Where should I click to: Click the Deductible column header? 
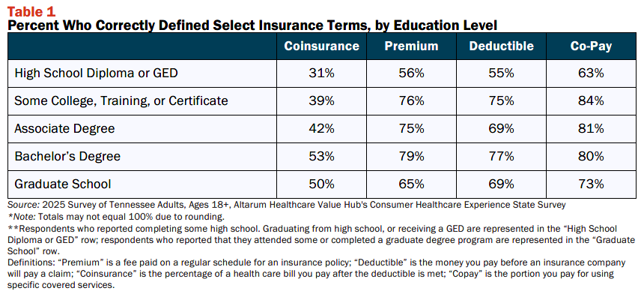click(x=501, y=46)
